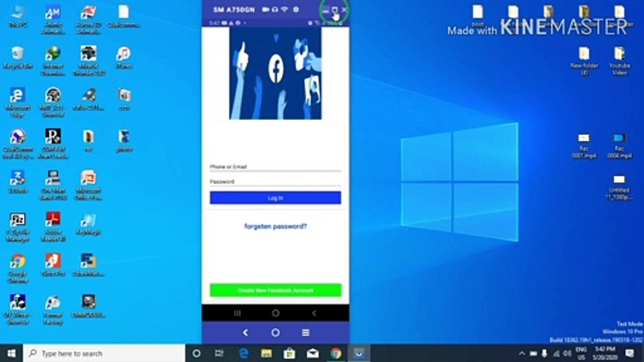Viewport: 644px width, 362px height.
Task: Select the Microsoft Office PowerPoint desktop shortcut
Action: [89, 186]
